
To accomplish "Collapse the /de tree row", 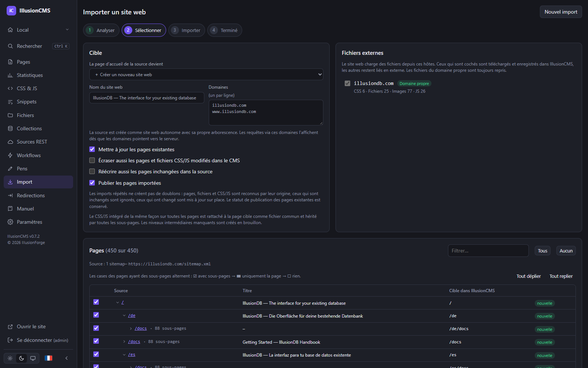I will pos(124,315).
